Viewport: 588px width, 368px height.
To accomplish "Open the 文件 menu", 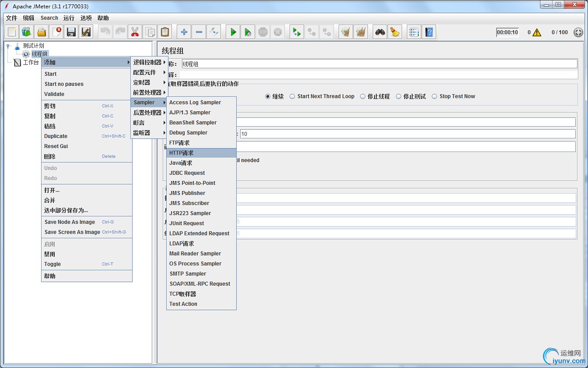I will coord(12,18).
